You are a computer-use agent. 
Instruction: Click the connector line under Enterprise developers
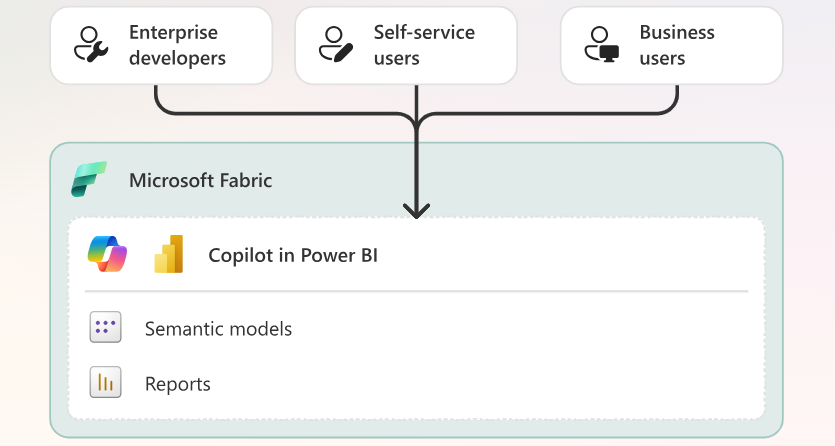click(156, 98)
